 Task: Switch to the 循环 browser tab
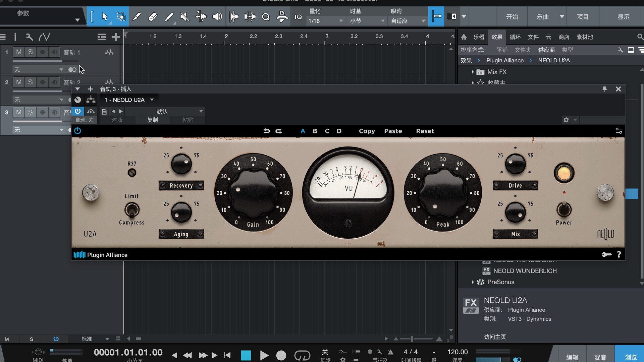click(515, 37)
